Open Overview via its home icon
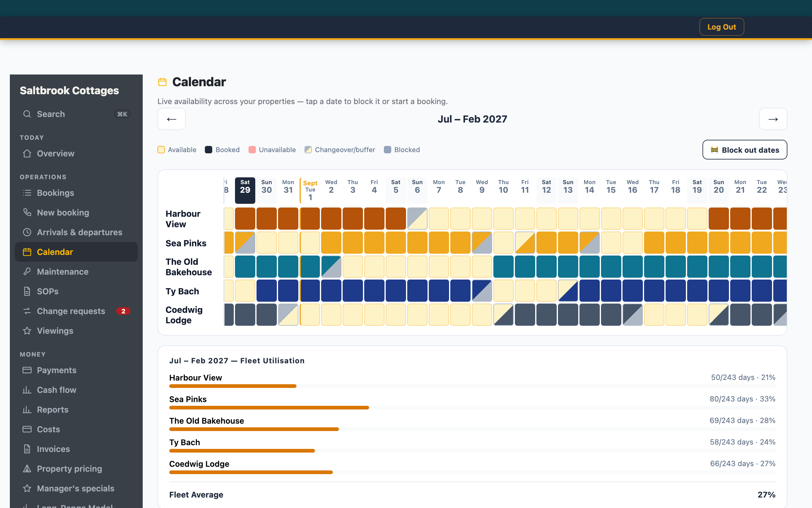The width and height of the screenshot is (812, 508). 27,153
